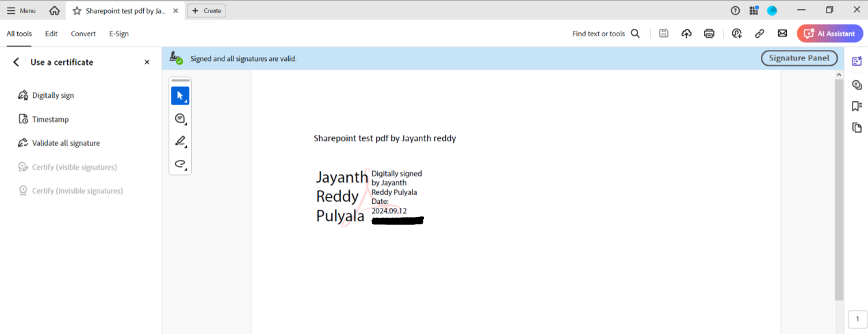
Task: Select the selection arrow tool
Action: pyautogui.click(x=180, y=96)
